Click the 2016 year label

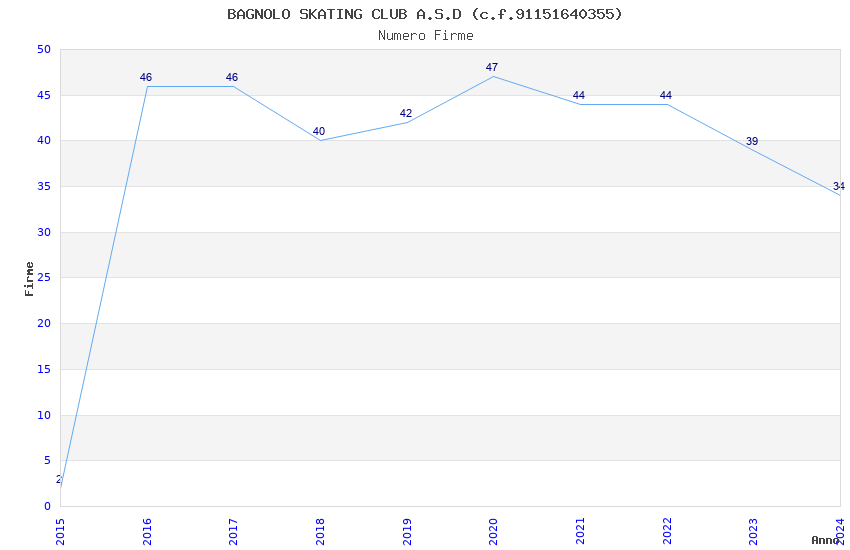tap(147, 532)
